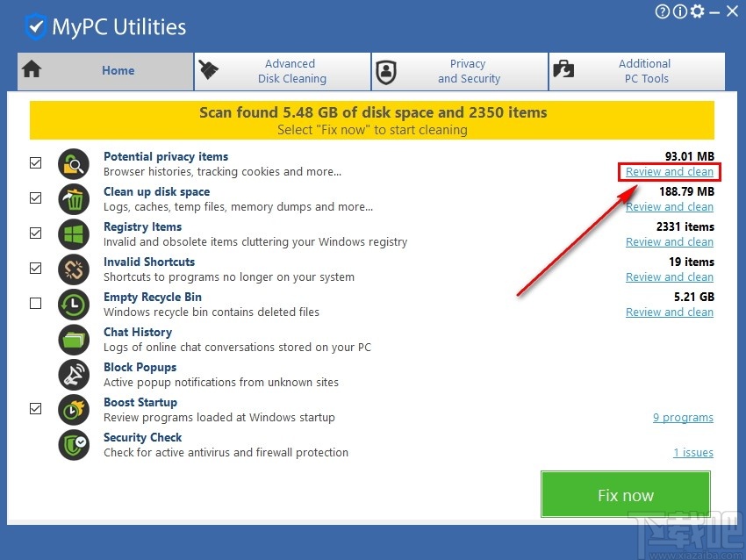Select the Block Popups icon
Image resolution: width=746 pixels, height=560 pixels.
(x=74, y=375)
